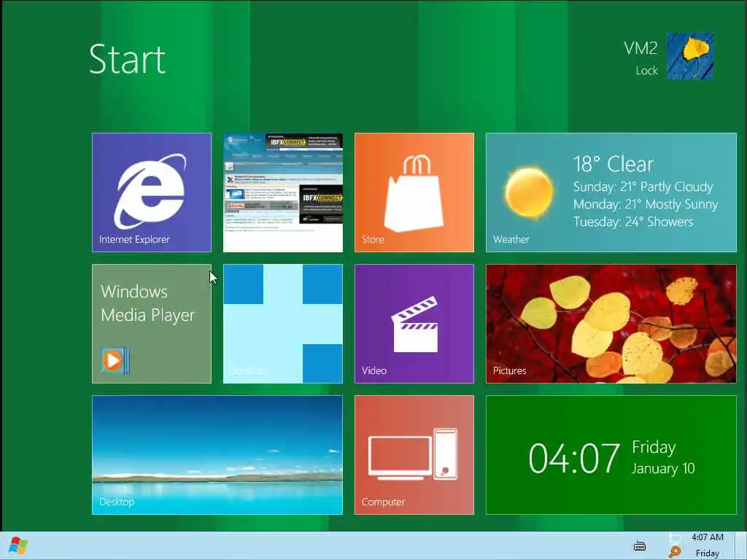Open the Weather tile showing 18° Clear

(611, 192)
